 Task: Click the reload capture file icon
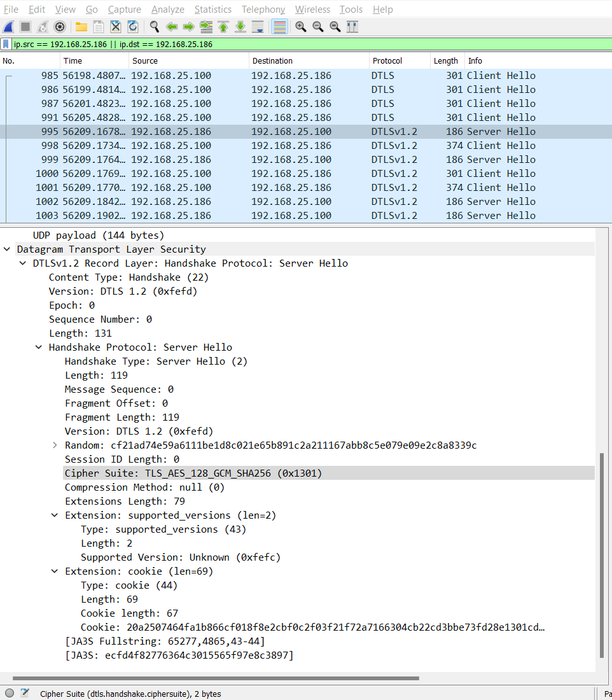tap(132, 27)
